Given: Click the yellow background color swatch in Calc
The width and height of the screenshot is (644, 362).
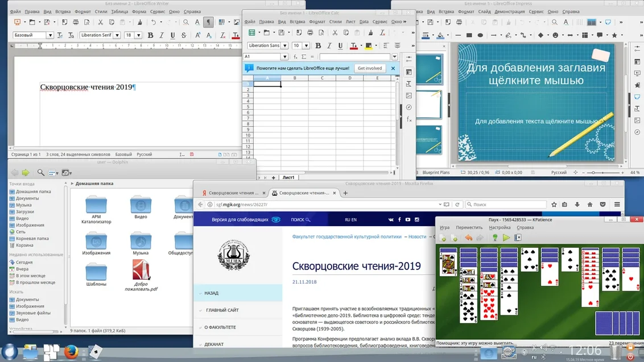Looking at the screenshot, I should (x=369, y=46).
